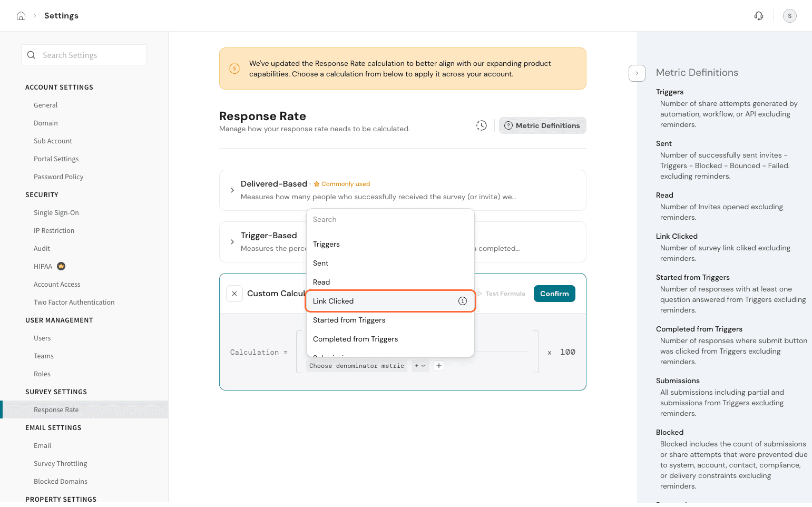Viewport: 812px width, 507px height.
Task: Open the support headset icon
Action: click(x=759, y=16)
